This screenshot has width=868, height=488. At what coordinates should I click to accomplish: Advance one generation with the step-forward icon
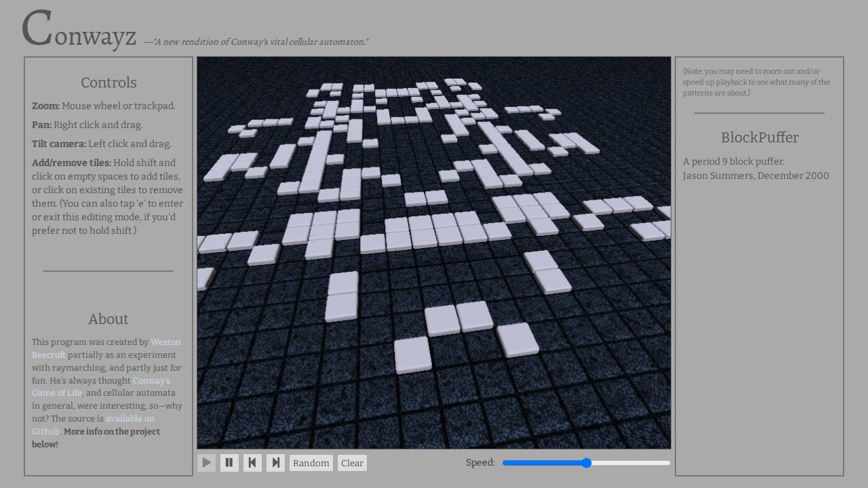tap(275, 462)
